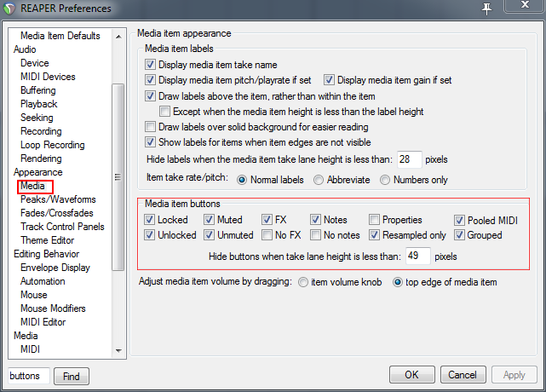
Task: Select the MIDI Devices category
Action: pos(48,77)
